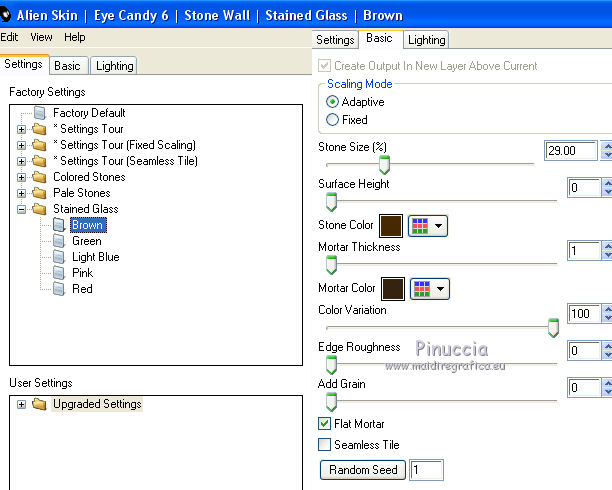
Task: Click the Alien Skin title bar logo
Action: pos(5,15)
